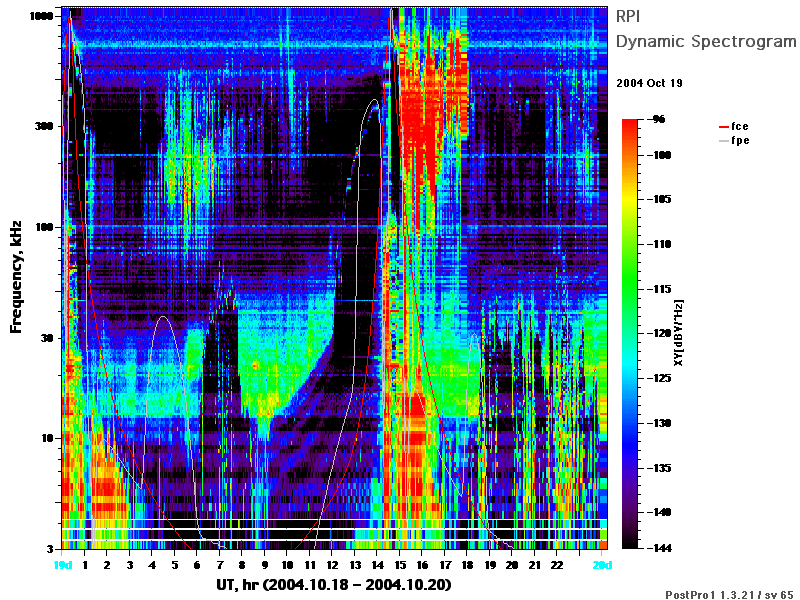This screenshot has width=800, height=600.
Task: Click the 100 kHz frequency axis label
Action: pos(44,227)
